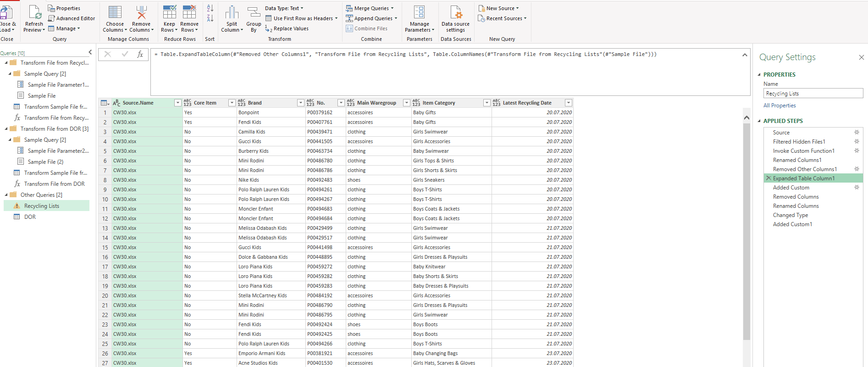
Task: Collapse the APPLIED STEPS section
Action: point(759,121)
